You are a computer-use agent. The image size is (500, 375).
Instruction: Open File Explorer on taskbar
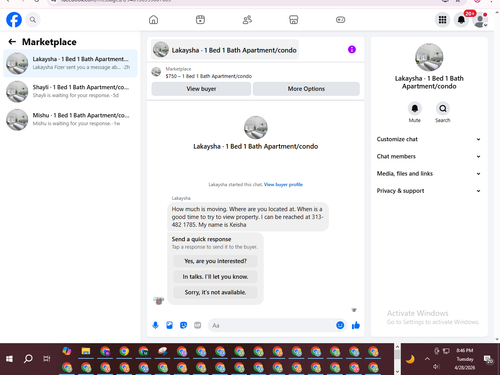(x=86, y=351)
